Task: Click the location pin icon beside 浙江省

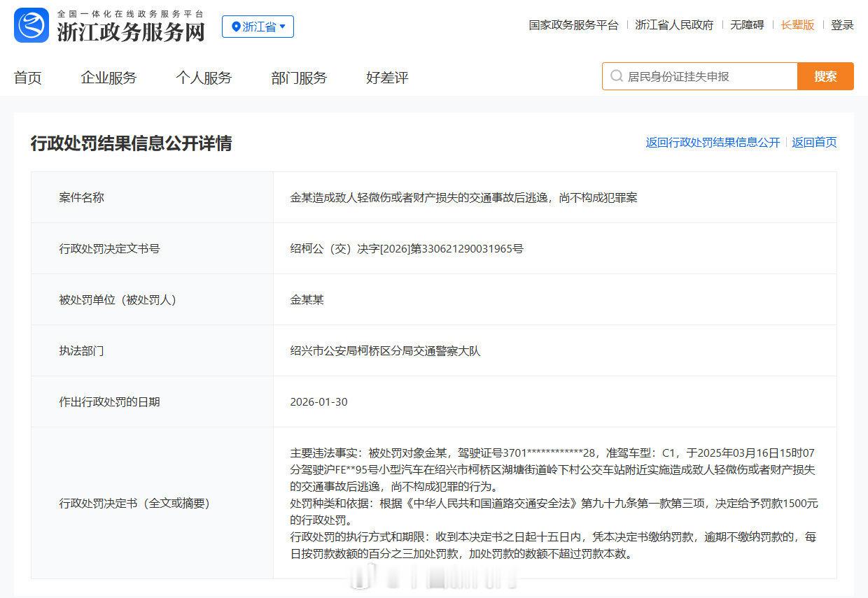Action: click(x=235, y=27)
